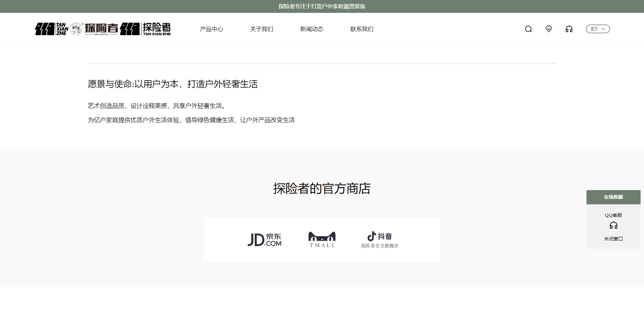Close the support widget via 关闭窗口
The image size is (644, 317).
pyautogui.click(x=614, y=239)
